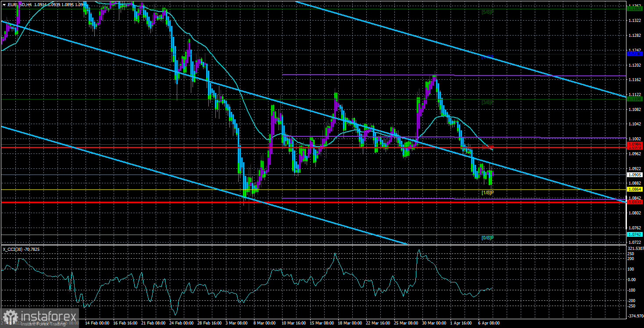Click the 1.0762 price axis value
The height and width of the screenshot is (328, 644).
pos(635,228)
